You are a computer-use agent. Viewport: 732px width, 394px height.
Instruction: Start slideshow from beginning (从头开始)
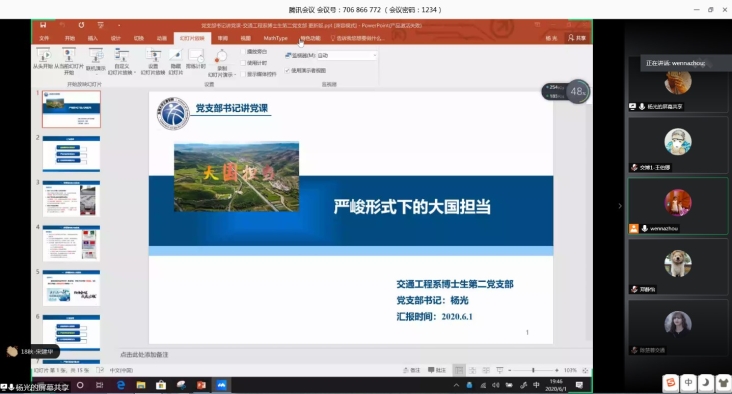coord(42,60)
